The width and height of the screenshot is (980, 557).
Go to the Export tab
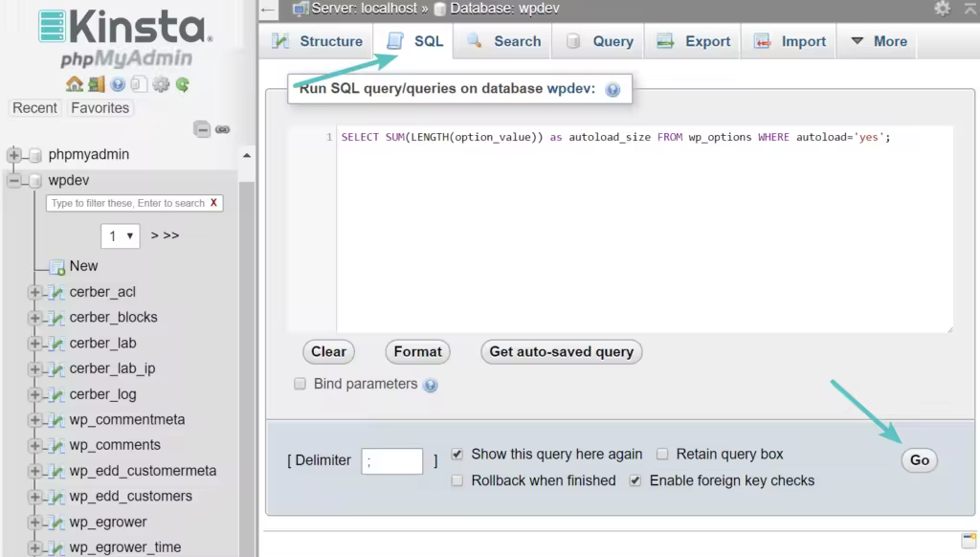point(693,41)
